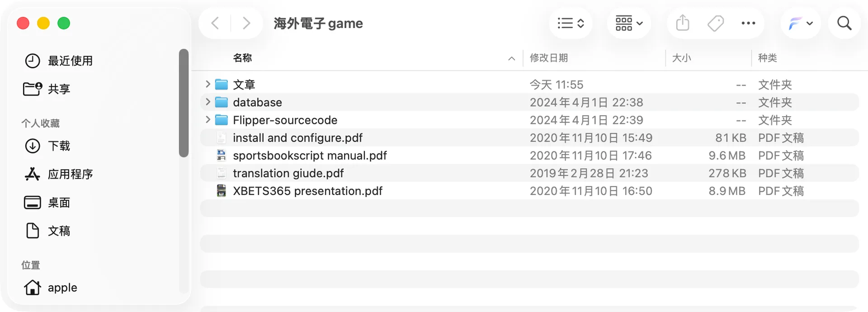
Task: Expand the database folder disclosure arrow
Action: [208, 102]
